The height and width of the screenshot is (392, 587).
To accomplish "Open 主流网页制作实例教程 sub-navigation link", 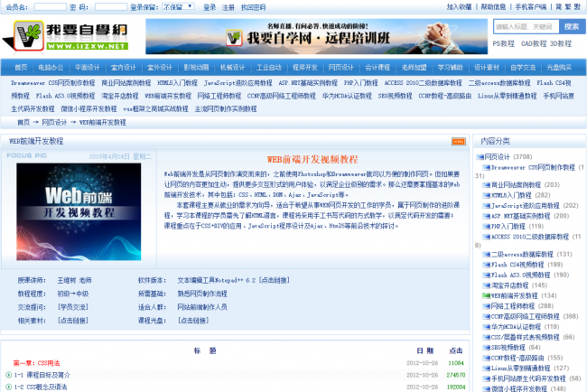I will (x=226, y=109).
